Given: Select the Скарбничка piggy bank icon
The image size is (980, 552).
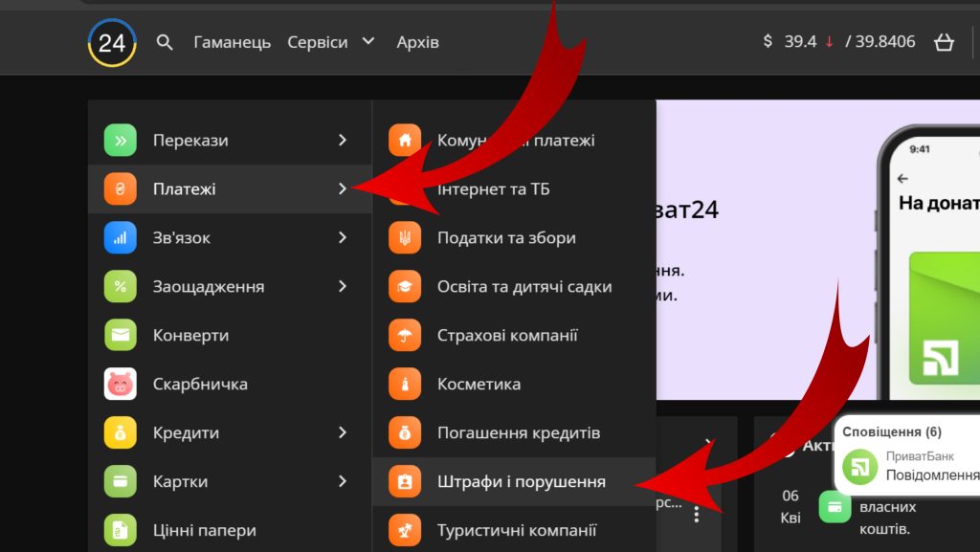Looking at the screenshot, I should coord(121,385).
